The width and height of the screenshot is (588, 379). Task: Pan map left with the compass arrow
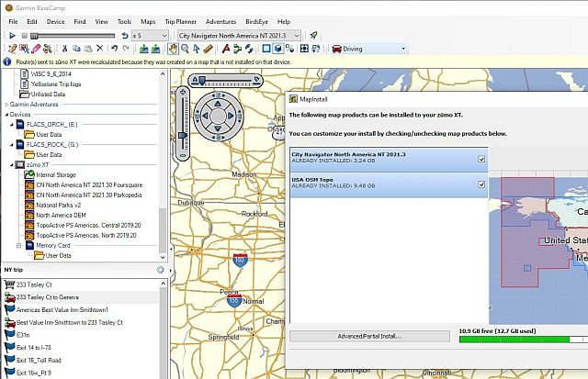pos(205,117)
